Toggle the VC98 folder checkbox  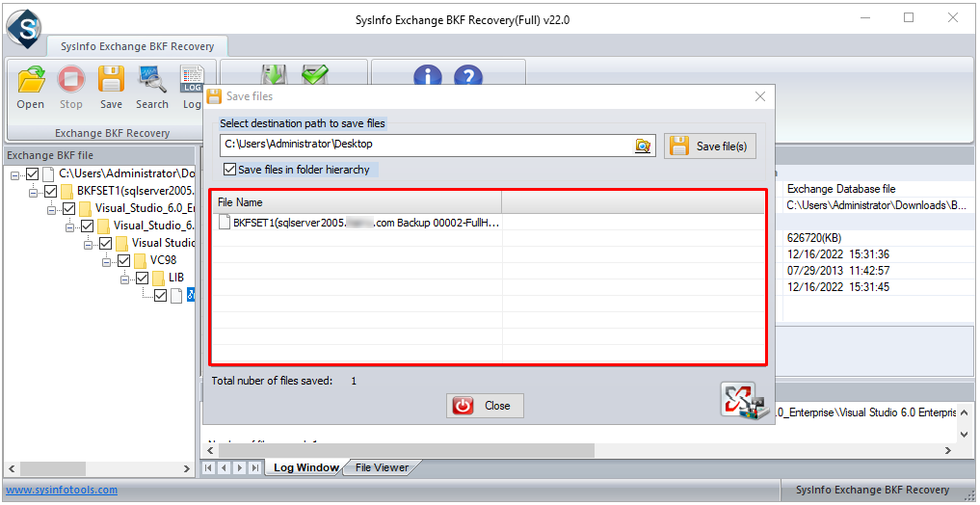[124, 260]
